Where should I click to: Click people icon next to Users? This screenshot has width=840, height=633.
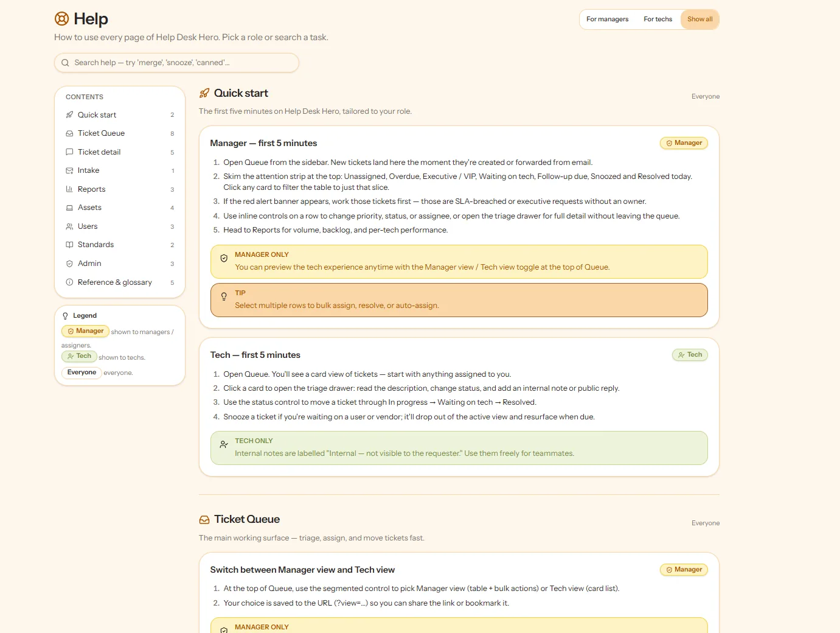click(x=69, y=226)
